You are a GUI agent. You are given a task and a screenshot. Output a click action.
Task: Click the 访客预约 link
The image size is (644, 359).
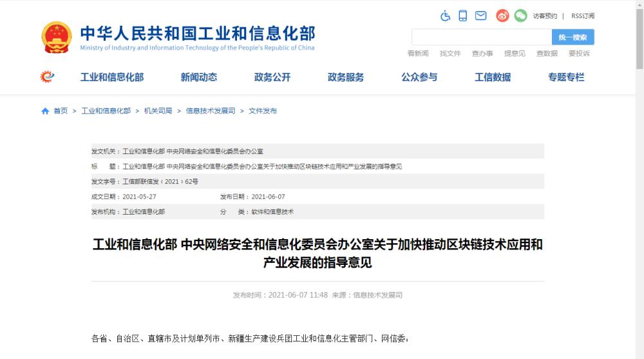(x=545, y=16)
